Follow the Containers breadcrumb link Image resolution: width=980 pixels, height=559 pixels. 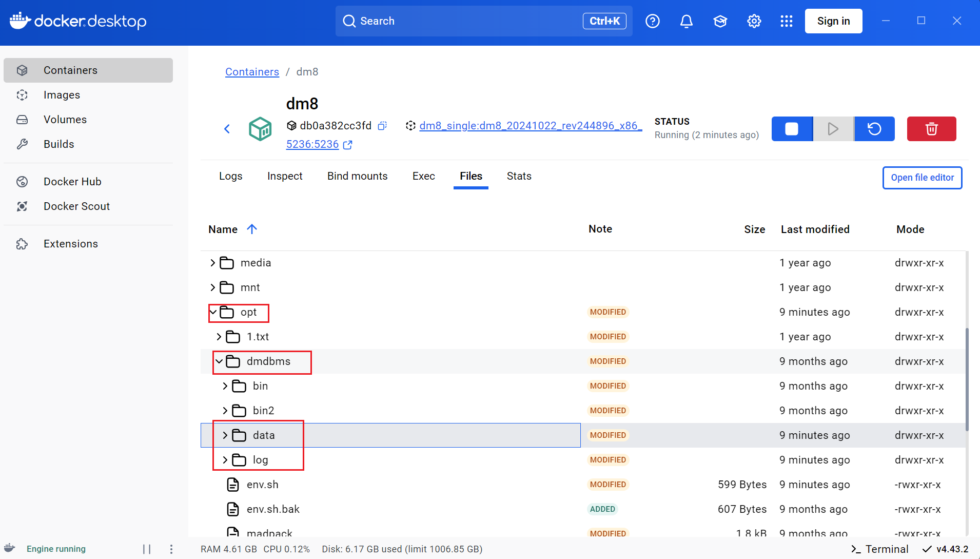pyautogui.click(x=252, y=72)
